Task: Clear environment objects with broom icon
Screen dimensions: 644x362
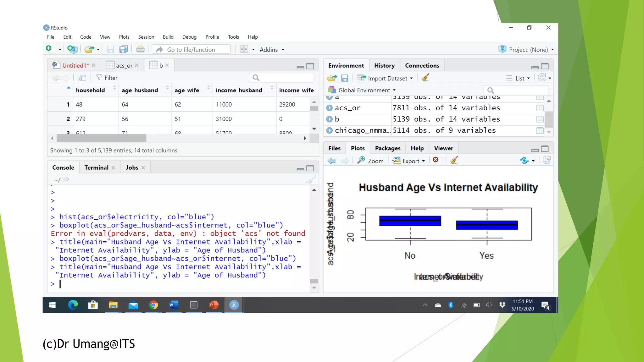Action: pos(425,78)
